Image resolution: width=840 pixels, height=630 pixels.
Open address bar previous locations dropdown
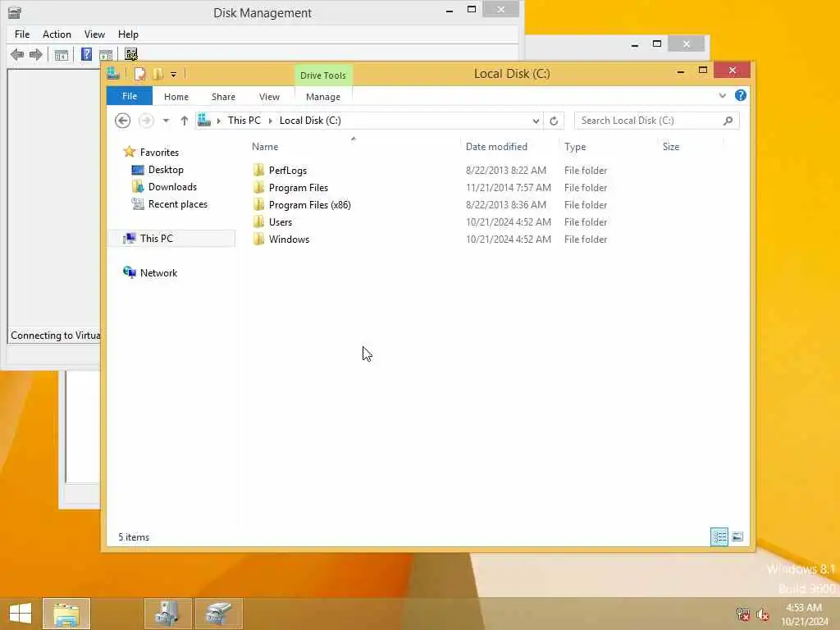536,121
